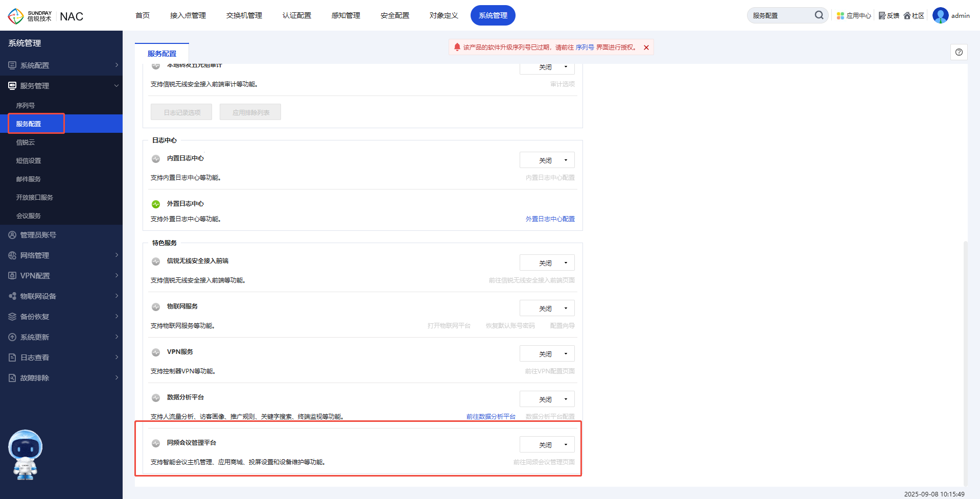Open the 社区 community icon
This screenshot has height=499, width=980.
[907, 16]
